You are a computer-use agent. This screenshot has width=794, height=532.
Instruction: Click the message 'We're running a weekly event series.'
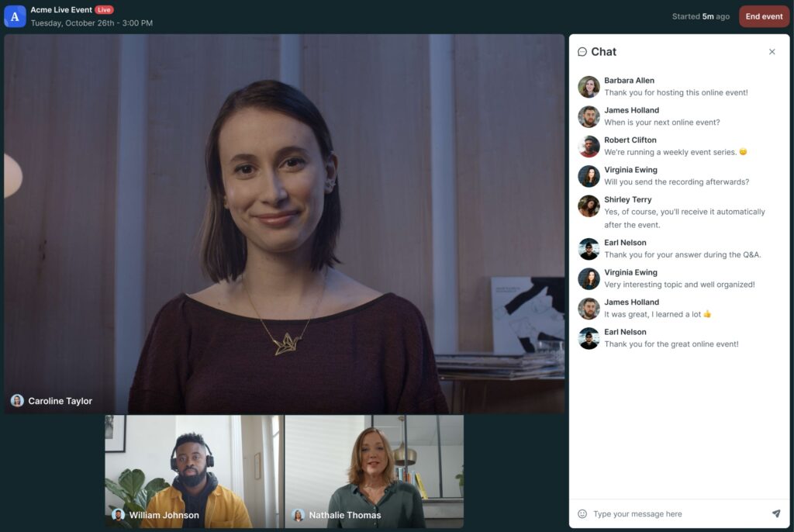click(671, 152)
